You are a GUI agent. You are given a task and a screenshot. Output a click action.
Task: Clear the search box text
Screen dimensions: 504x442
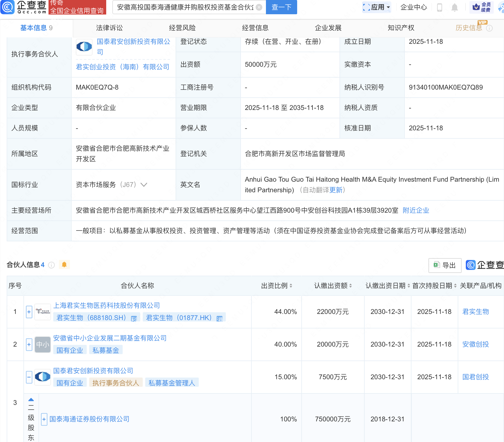pos(259,7)
